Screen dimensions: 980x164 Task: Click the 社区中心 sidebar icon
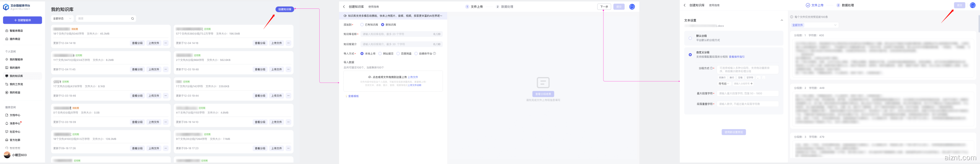coord(7,131)
